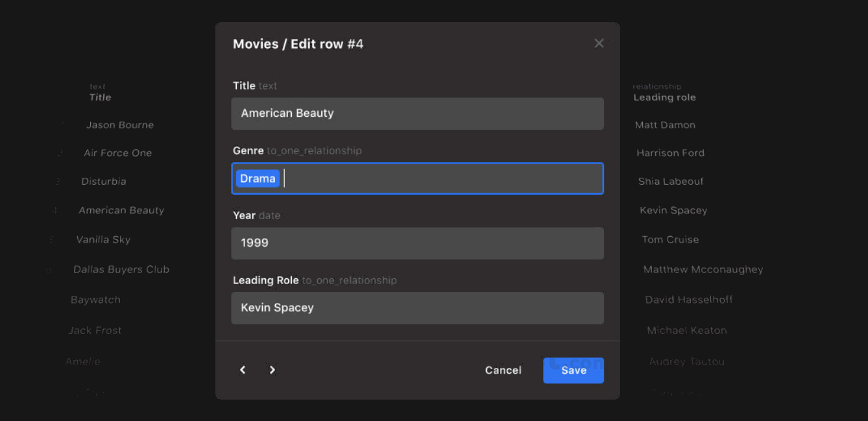Click the Cancel button
The image size is (868, 421).
click(503, 370)
